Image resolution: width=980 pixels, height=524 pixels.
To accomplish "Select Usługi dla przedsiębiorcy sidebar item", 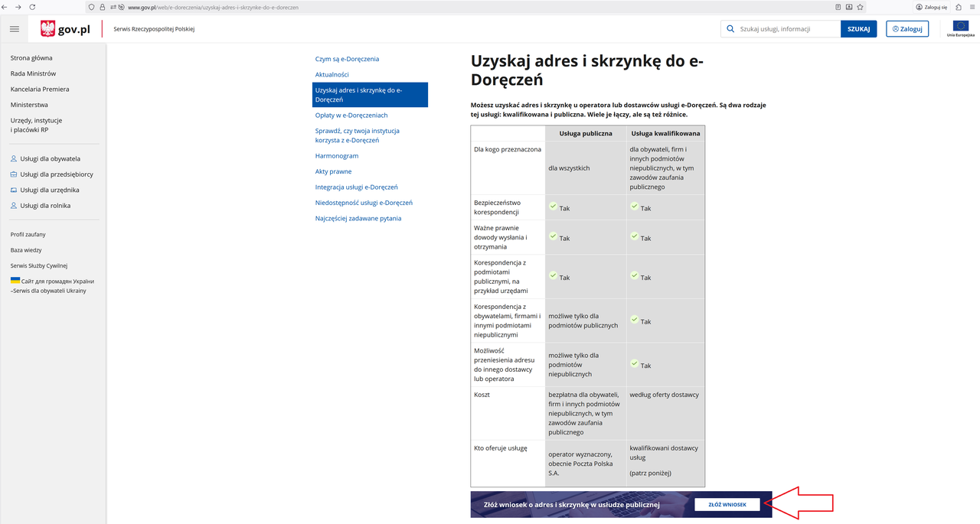I will click(x=56, y=174).
